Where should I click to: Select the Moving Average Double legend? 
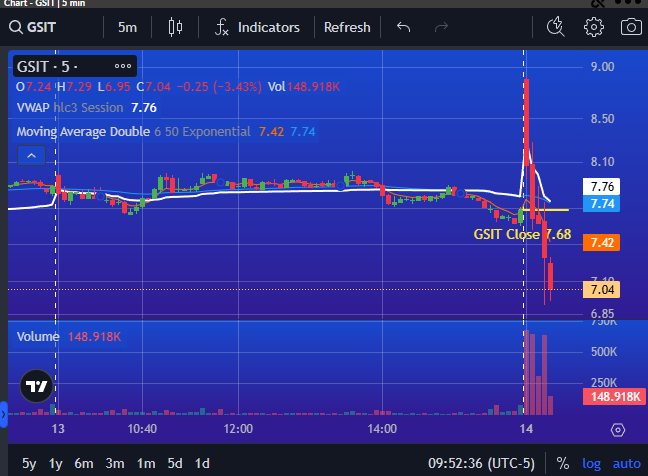pos(165,132)
